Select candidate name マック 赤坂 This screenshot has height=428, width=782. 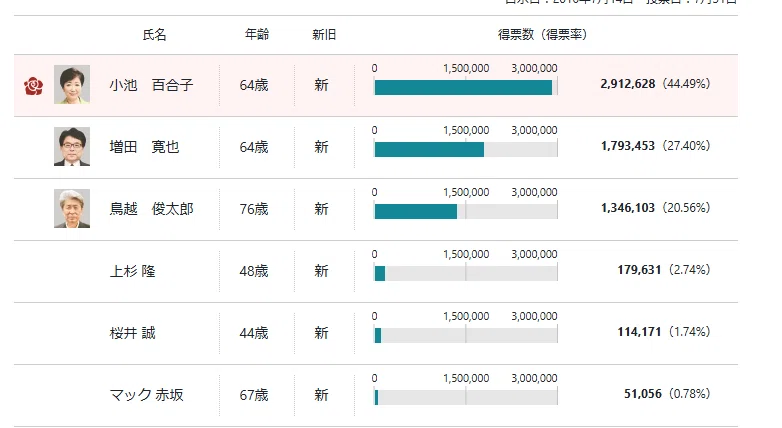coord(147,395)
